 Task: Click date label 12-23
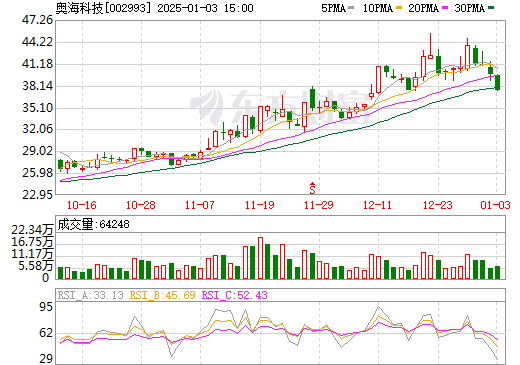tap(438, 205)
